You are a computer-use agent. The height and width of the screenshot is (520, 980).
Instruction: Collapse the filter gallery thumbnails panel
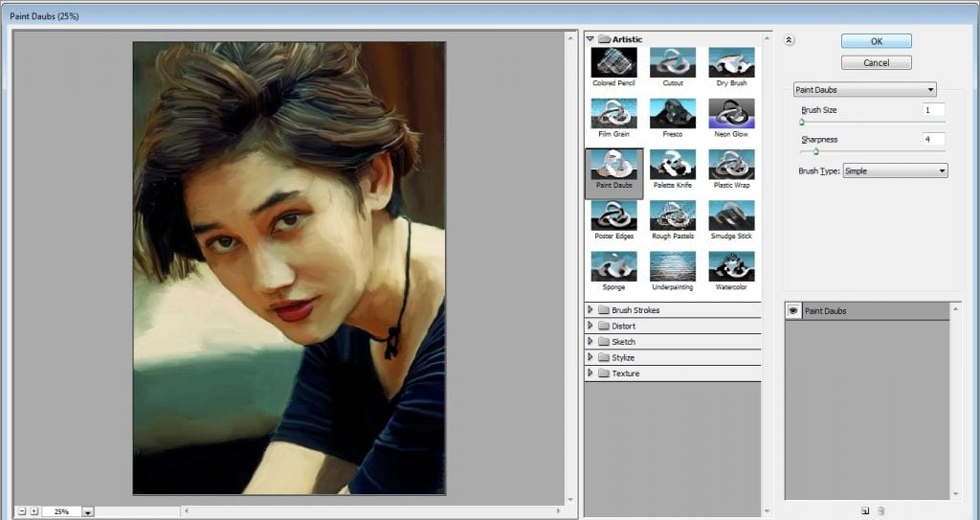tap(788, 40)
